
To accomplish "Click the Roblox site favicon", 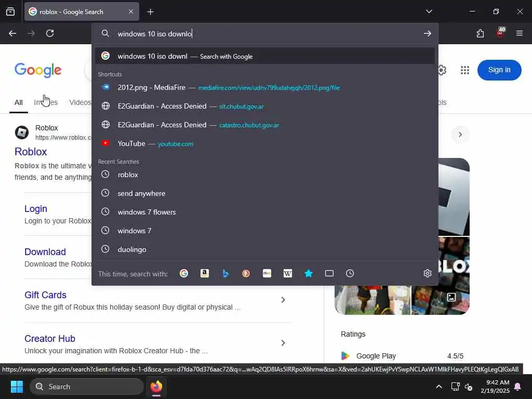I will [x=22, y=132].
